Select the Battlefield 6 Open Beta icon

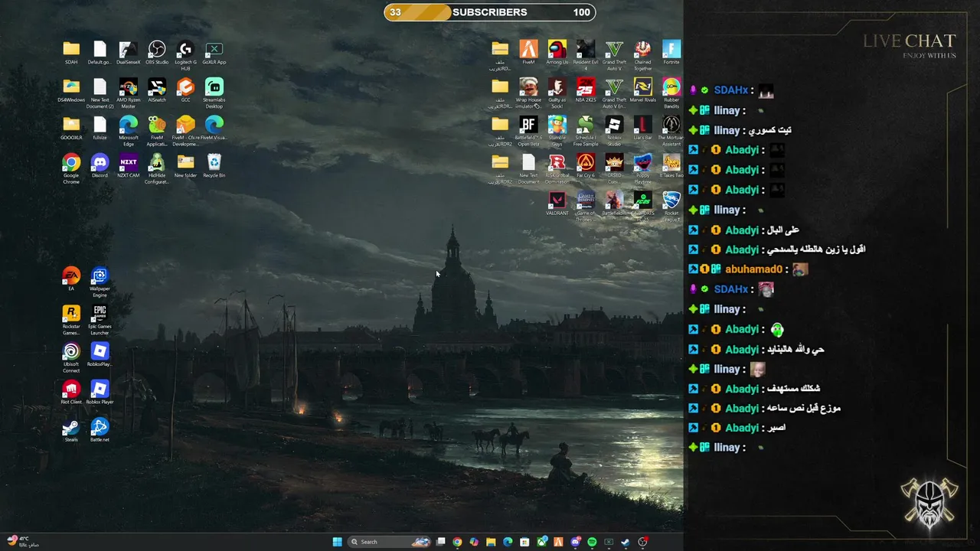[x=528, y=130]
